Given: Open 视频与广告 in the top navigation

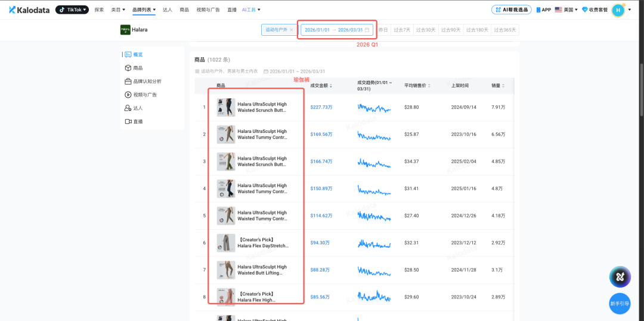Looking at the screenshot, I should click(x=208, y=10).
